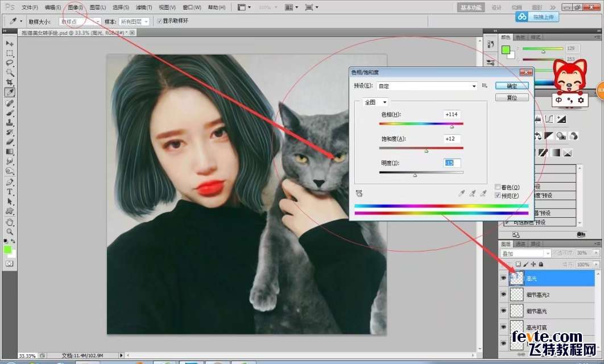This screenshot has width=604, height=364.
Task: Select the Hand tool
Action: pyautogui.click(x=10, y=222)
